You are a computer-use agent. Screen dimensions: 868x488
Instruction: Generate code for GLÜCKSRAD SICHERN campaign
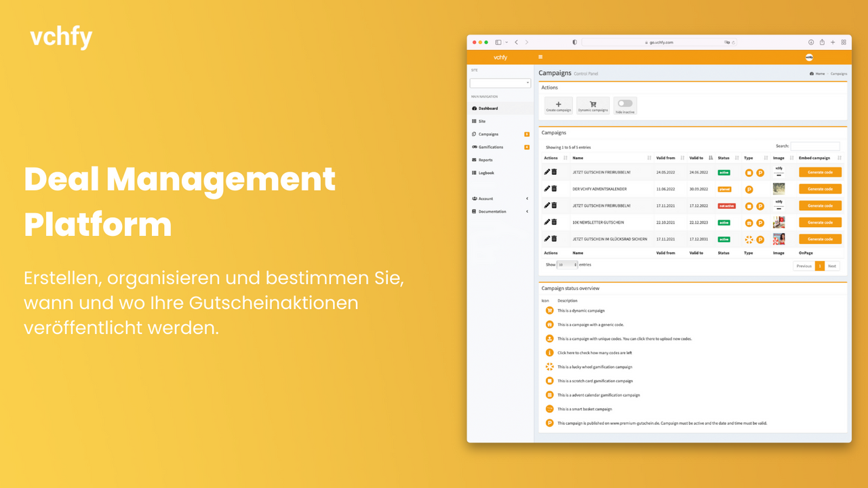820,239
